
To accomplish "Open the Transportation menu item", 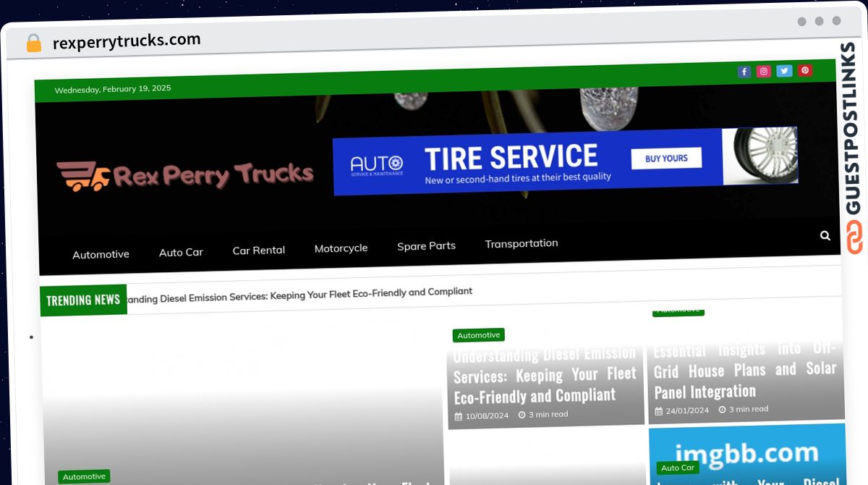I will (x=522, y=243).
